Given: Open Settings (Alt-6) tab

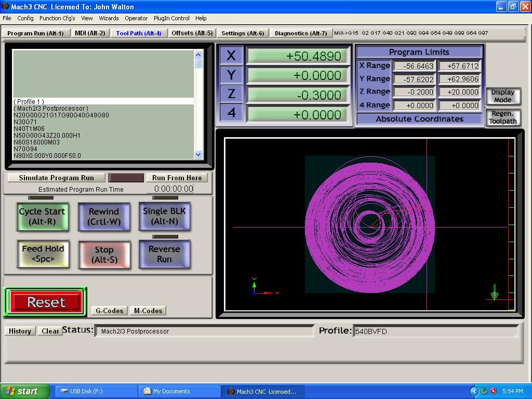Looking at the screenshot, I should (x=243, y=33).
